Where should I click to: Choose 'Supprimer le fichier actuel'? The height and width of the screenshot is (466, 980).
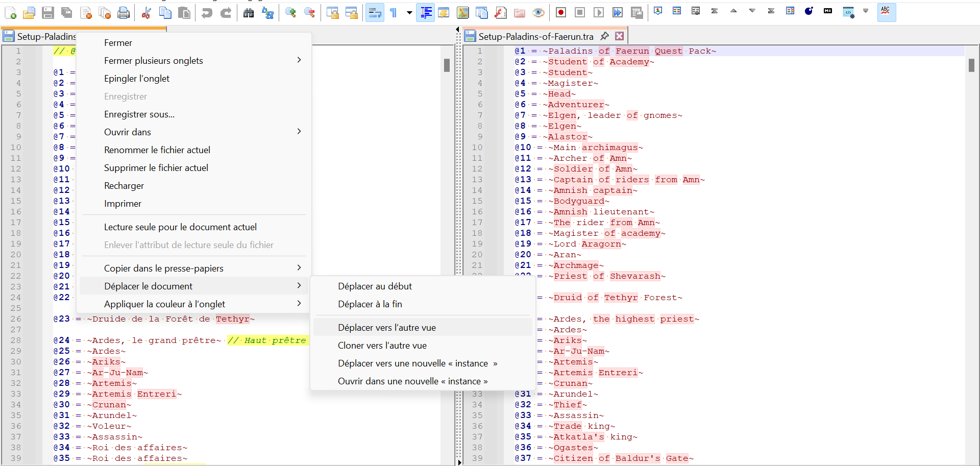pos(194,168)
